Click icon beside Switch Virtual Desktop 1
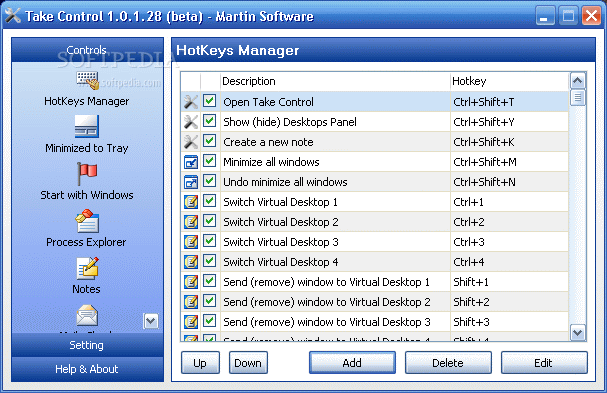607x393 pixels. (x=191, y=202)
